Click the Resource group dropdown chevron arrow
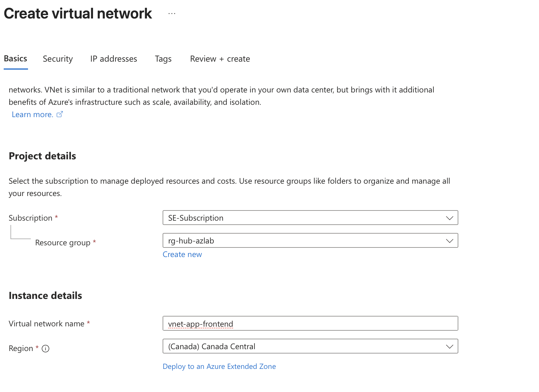539x392 pixels. coord(449,241)
